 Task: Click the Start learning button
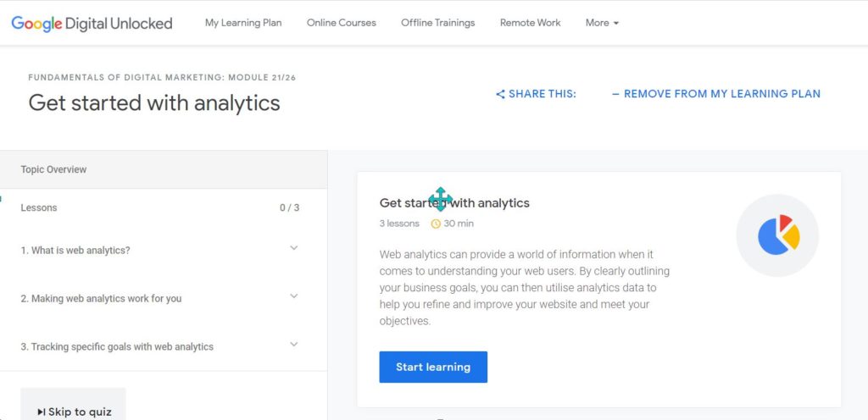[433, 367]
